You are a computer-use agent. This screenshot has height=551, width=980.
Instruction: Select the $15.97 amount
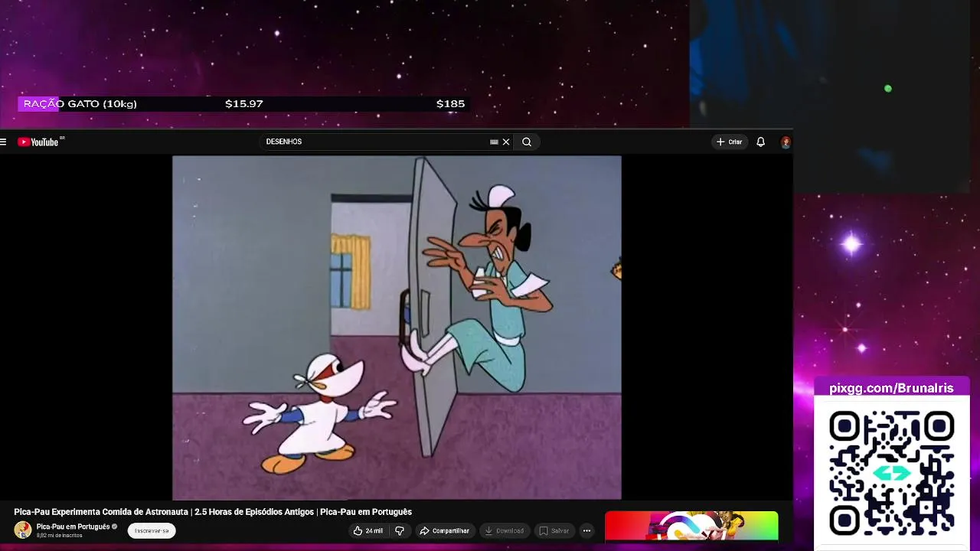pos(244,103)
